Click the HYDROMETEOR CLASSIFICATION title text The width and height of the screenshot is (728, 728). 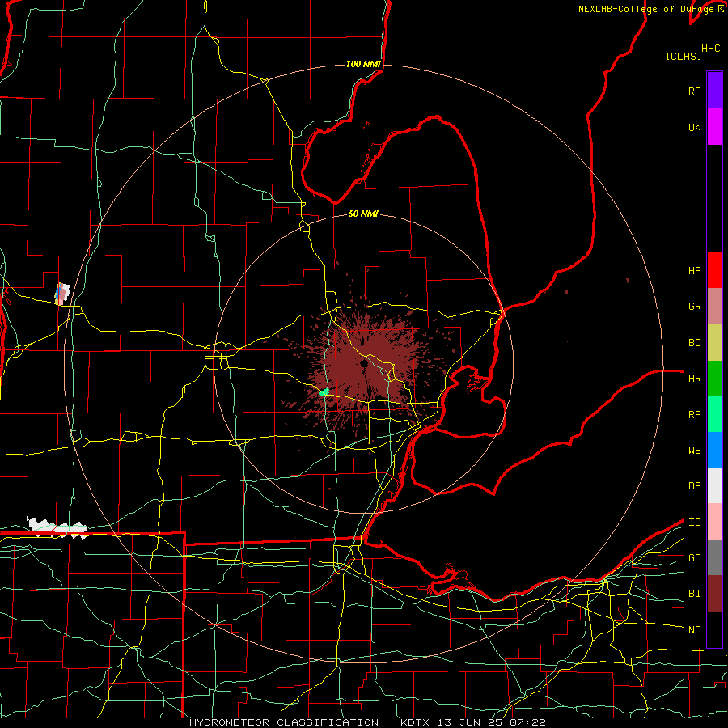284,722
